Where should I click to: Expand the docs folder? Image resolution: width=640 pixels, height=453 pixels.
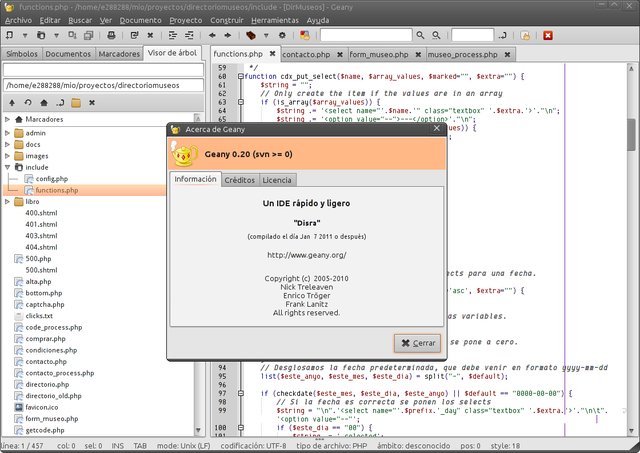(7, 144)
